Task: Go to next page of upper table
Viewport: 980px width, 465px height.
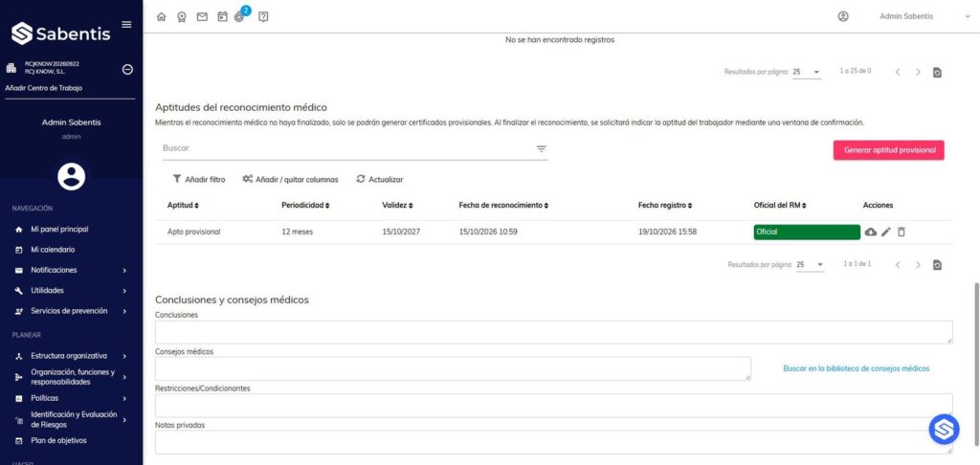Action: pyautogui.click(x=918, y=73)
